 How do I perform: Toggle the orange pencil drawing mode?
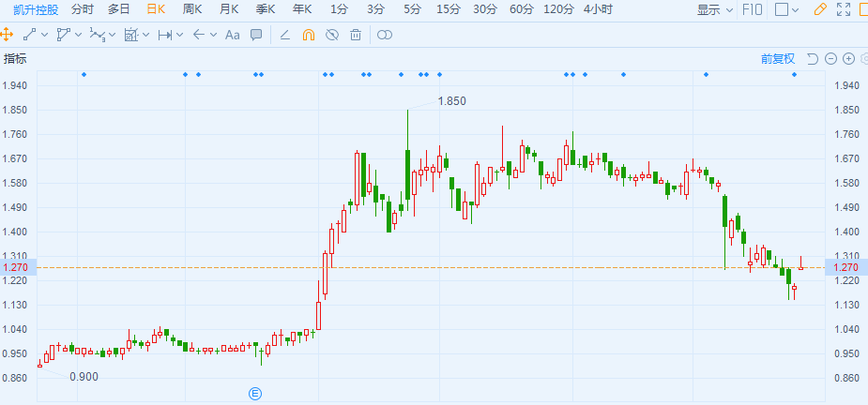tap(820, 9)
